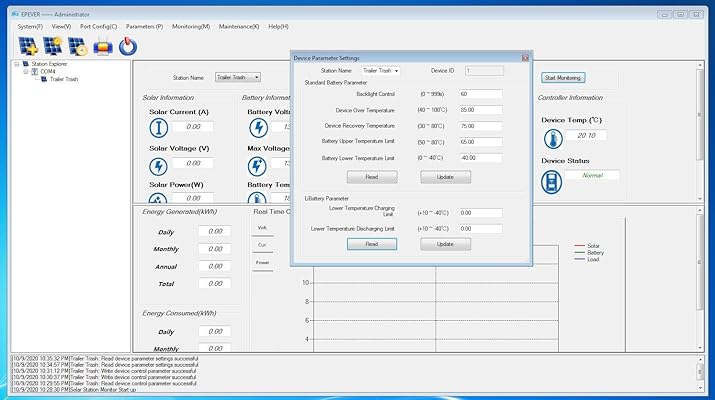Image resolution: width=715 pixels, height=400 pixels.
Task: Click the solar panel with clock icon
Action: coord(77,45)
